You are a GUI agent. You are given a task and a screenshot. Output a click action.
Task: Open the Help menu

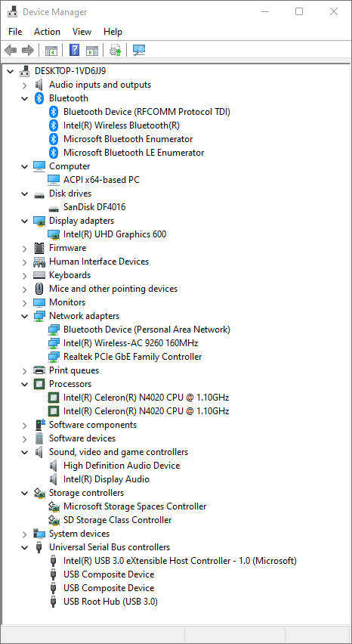113,32
